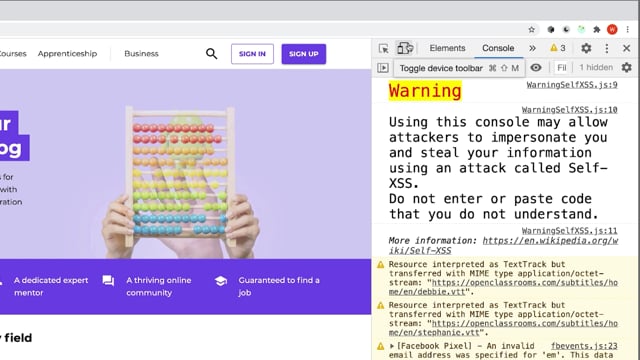
Task: Click the dark mode moon extension icon
Action: [x=566, y=29]
